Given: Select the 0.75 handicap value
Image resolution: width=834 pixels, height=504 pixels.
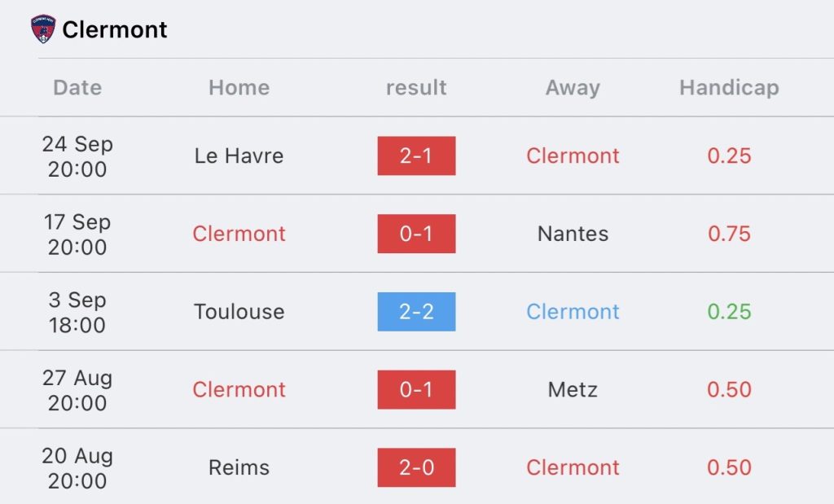Looking at the screenshot, I should pyautogui.click(x=729, y=234).
